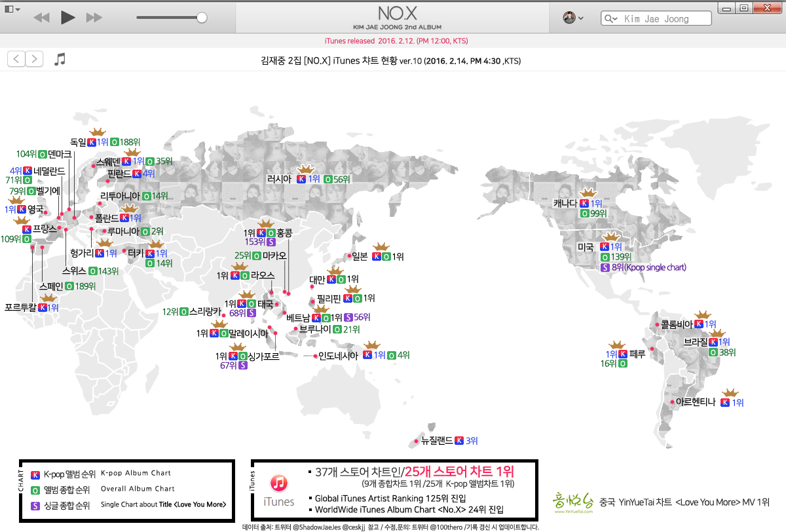
Task: Click the O badge beside 스리랑카
Action: (x=183, y=312)
